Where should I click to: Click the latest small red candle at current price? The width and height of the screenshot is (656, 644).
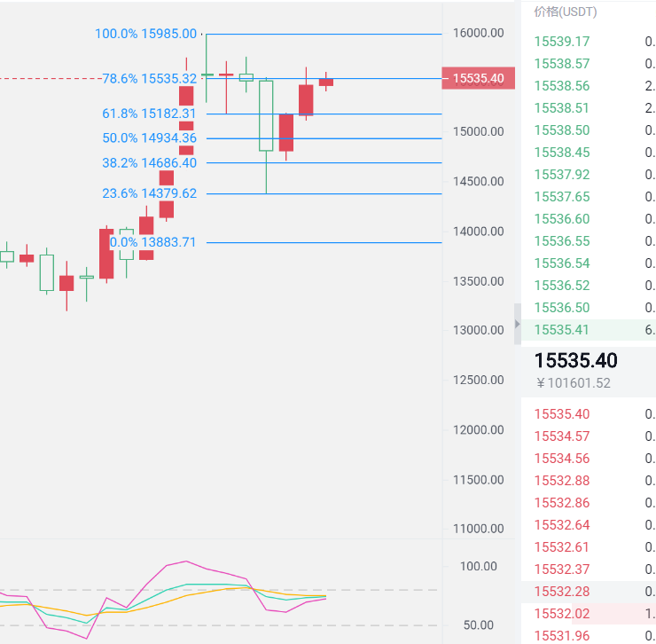(326, 82)
